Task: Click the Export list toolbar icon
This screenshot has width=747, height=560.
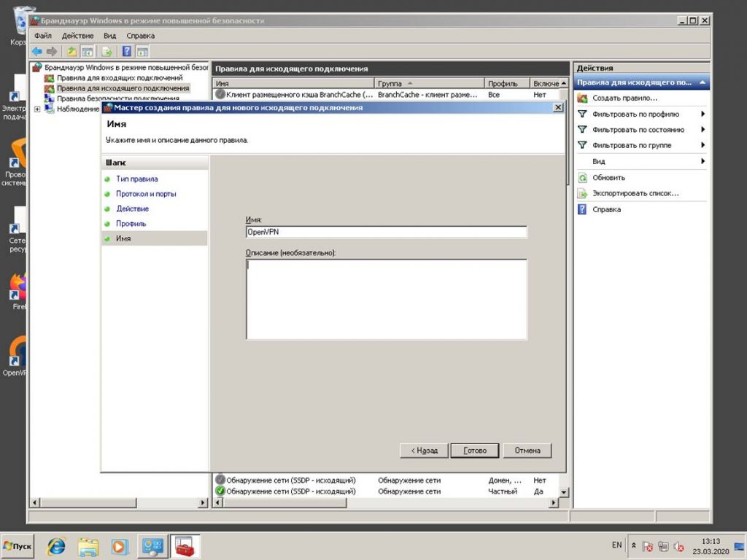Action: (107, 51)
